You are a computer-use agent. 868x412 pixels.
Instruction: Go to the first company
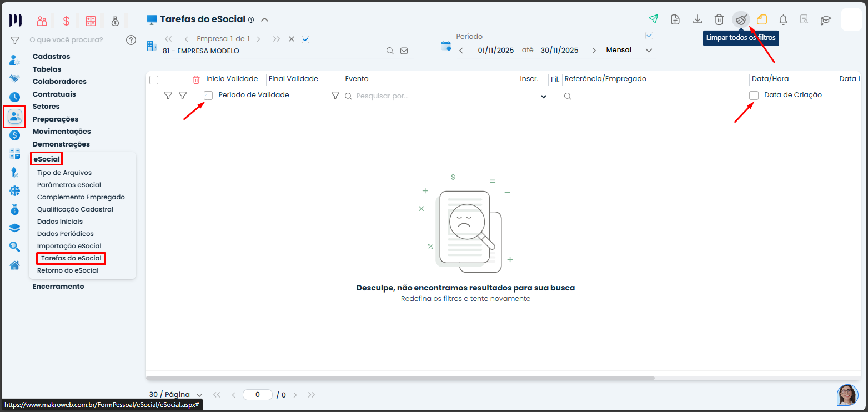point(168,39)
